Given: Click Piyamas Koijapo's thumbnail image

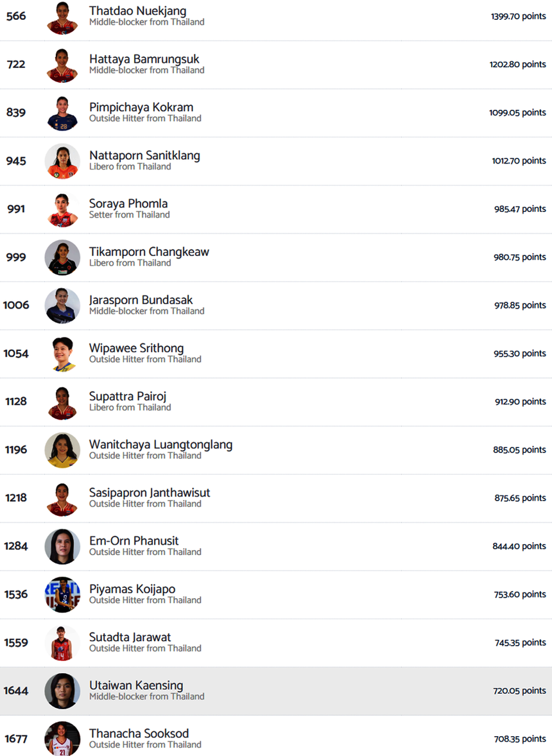Looking at the screenshot, I should 62,594.
